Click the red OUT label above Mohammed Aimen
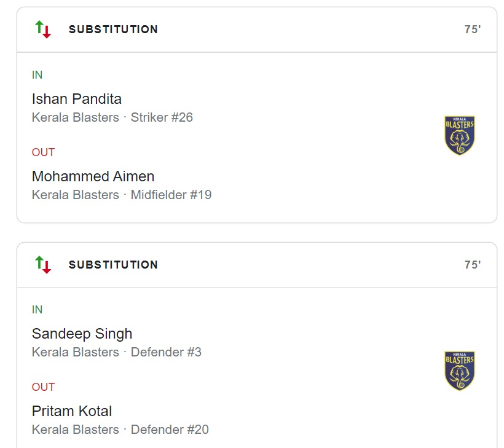 [x=43, y=152]
